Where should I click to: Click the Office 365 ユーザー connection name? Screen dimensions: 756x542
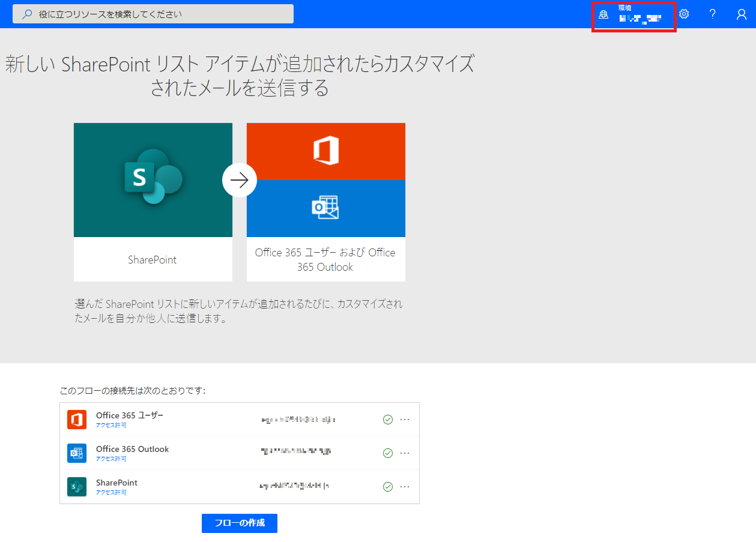click(x=130, y=415)
